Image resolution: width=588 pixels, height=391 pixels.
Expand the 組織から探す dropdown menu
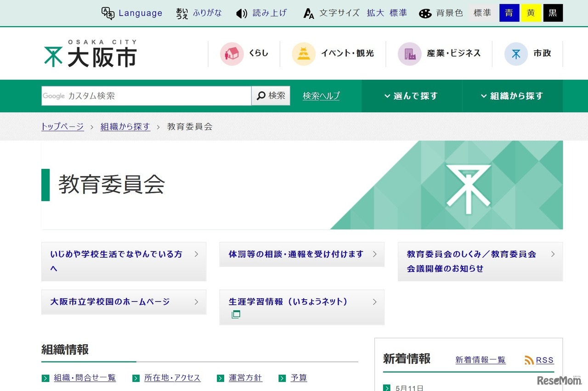point(512,96)
